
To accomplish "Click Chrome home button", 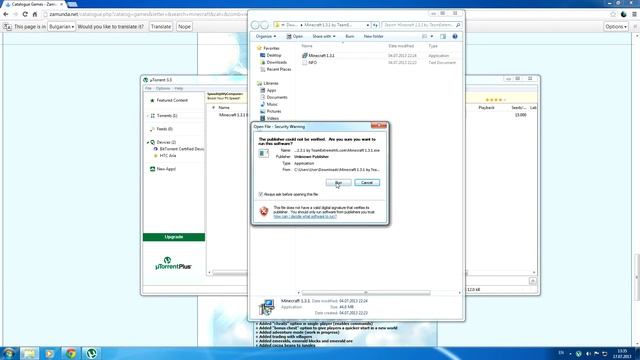I will pos(35,14).
